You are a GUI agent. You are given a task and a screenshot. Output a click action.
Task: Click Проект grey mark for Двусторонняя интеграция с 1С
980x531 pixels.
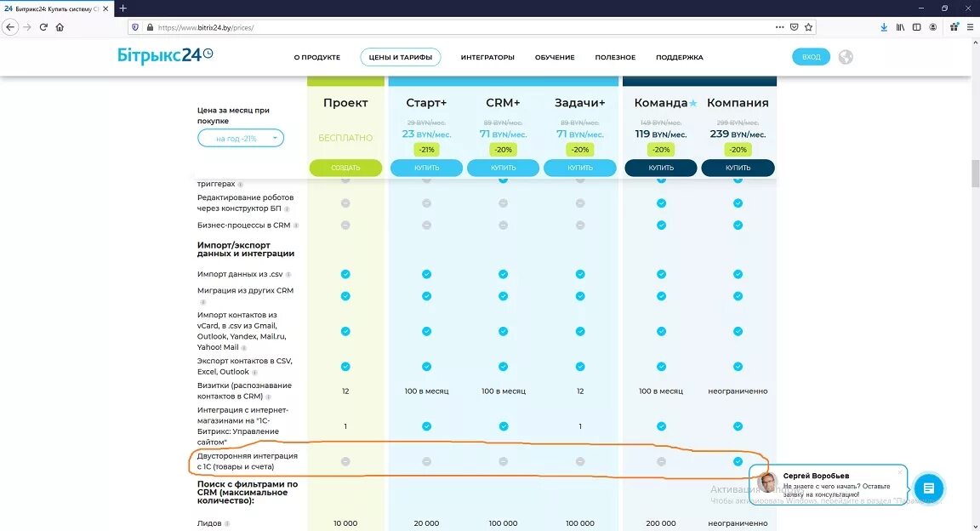pyautogui.click(x=345, y=461)
